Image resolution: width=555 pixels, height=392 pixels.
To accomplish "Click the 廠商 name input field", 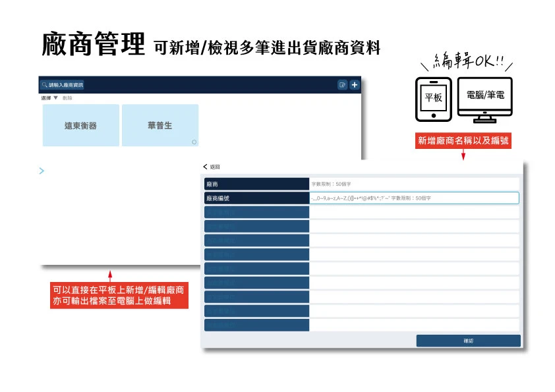I will (x=414, y=184).
